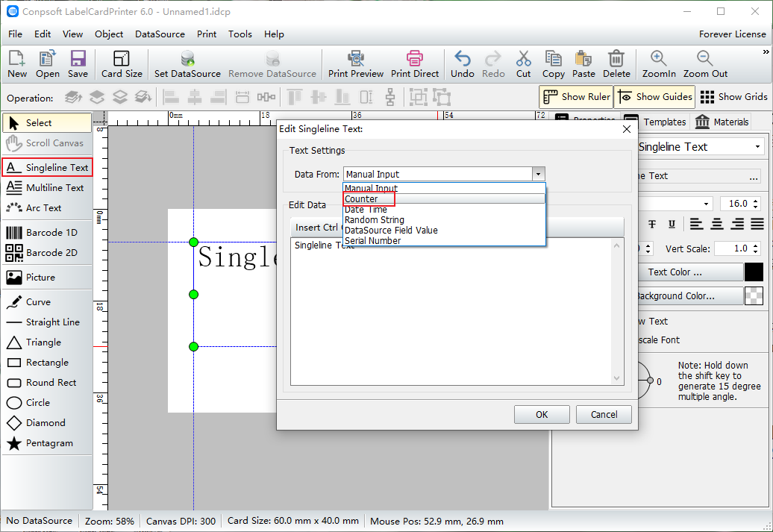
Task: Undo the last action
Action: [x=463, y=64]
